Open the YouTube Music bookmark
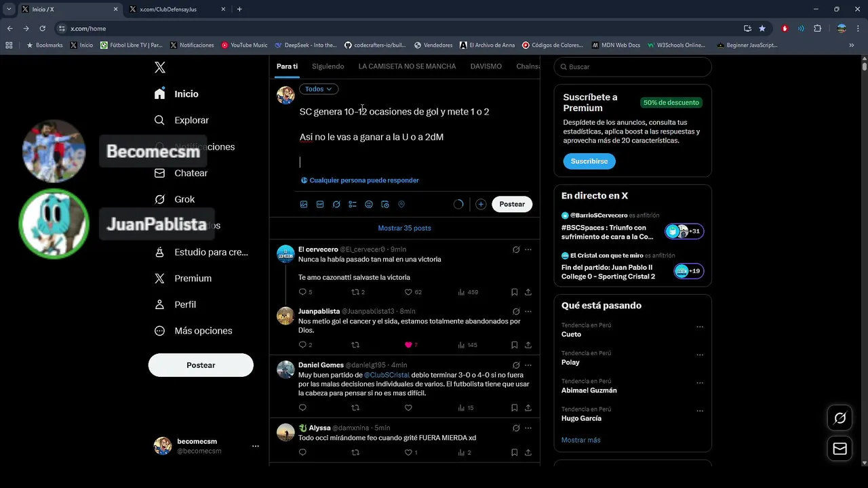868x488 pixels. pyautogui.click(x=245, y=45)
